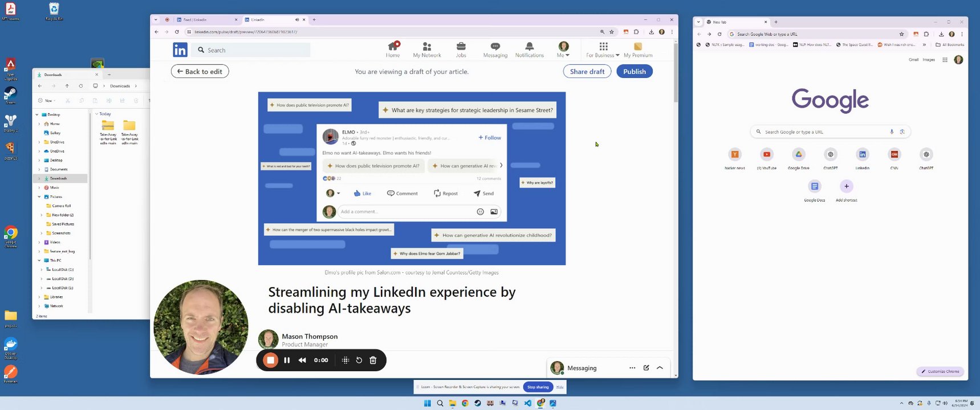Show more bookmarks chevron in right Chrome
980x410 pixels.
point(924,44)
